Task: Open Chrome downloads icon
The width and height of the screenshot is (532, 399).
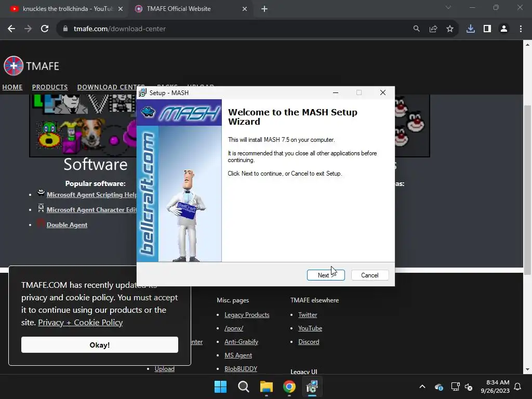Action: 471,29
